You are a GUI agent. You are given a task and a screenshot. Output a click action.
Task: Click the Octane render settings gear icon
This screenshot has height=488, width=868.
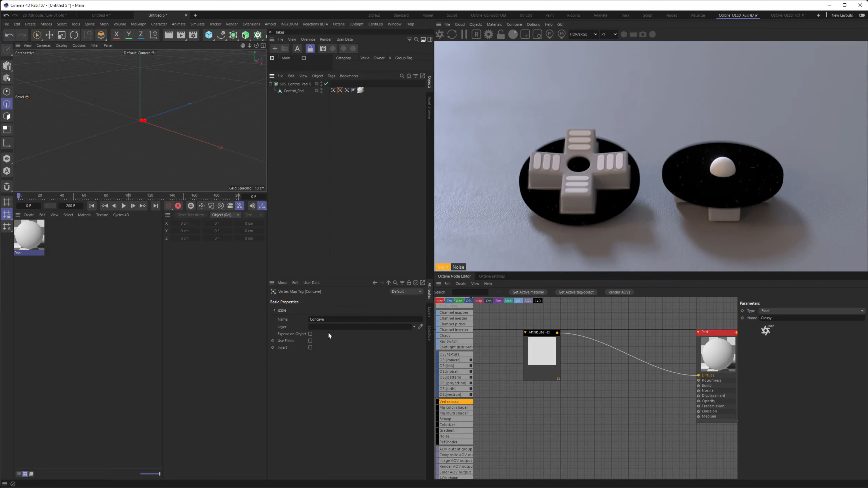tap(488, 34)
